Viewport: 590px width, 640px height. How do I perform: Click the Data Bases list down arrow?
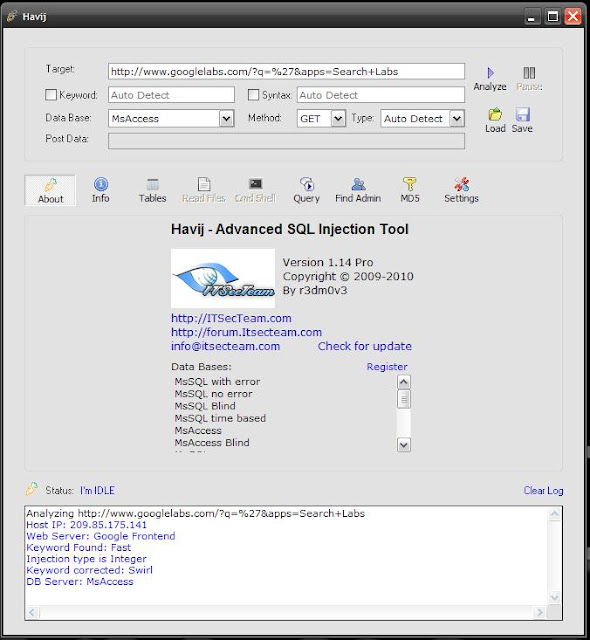tap(404, 444)
